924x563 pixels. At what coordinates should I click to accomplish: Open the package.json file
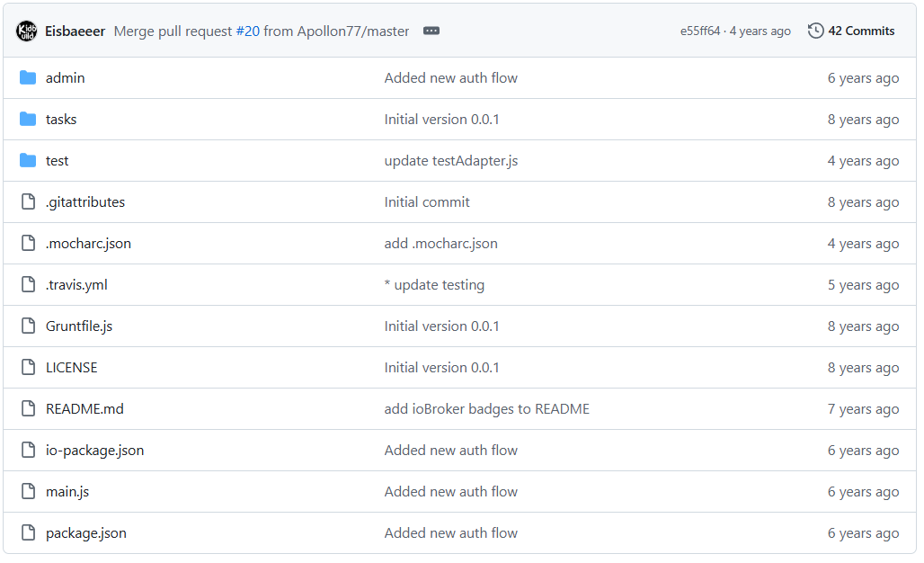pos(86,533)
